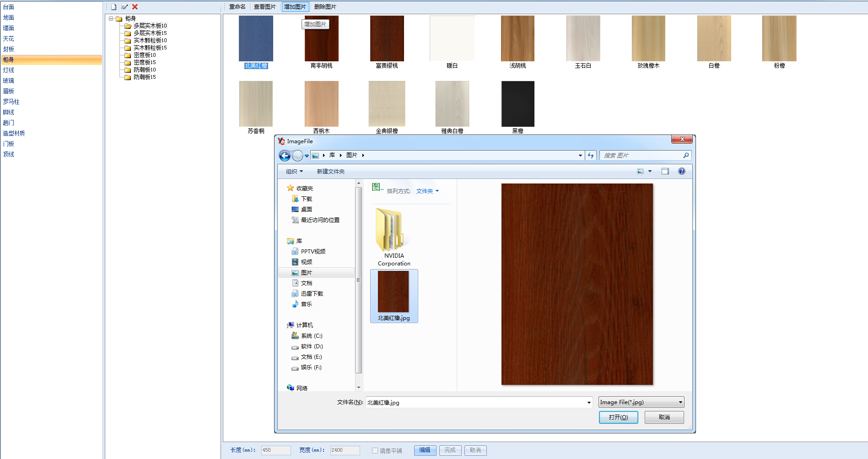This screenshot has width=868, height=459.
Task: Click the 库 breadcrumb arrow in address bar
Action: tap(340, 156)
